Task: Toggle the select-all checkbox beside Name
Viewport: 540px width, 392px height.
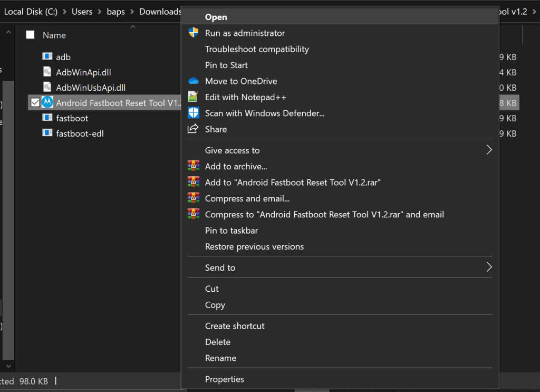Action: tap(30, 35)
